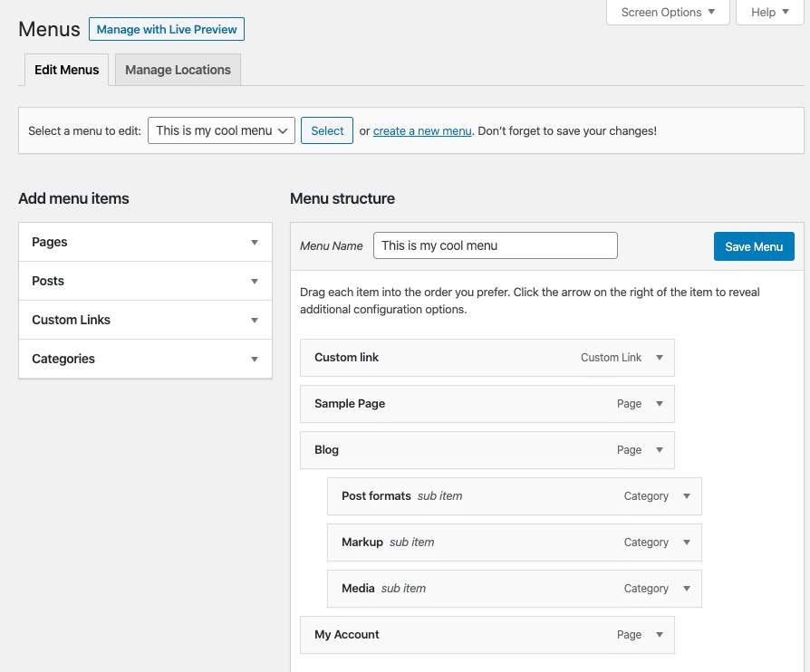Open configuration options for the Blog item
The height and width of the screenshot is (672, 810).
tap(661, 450)
